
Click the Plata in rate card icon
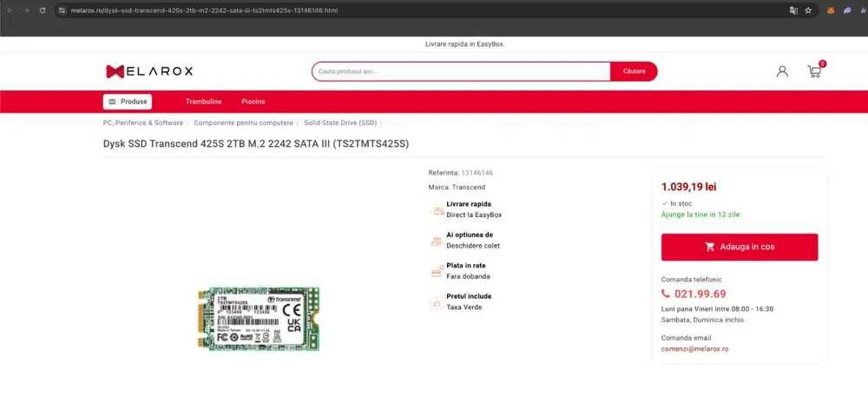click(x=437, y=272)
